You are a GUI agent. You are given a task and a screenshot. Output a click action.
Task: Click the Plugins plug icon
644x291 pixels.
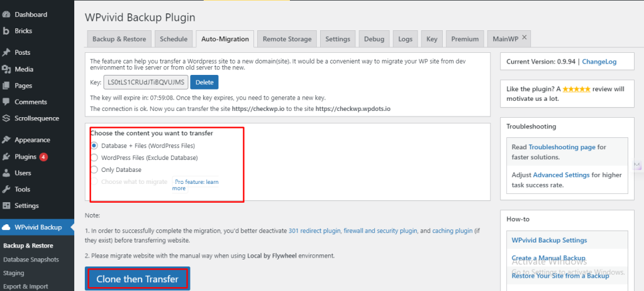6,157
